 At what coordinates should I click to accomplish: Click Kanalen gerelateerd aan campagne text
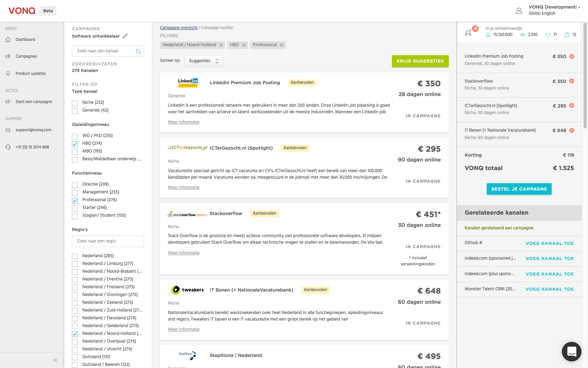coord(499,228)
